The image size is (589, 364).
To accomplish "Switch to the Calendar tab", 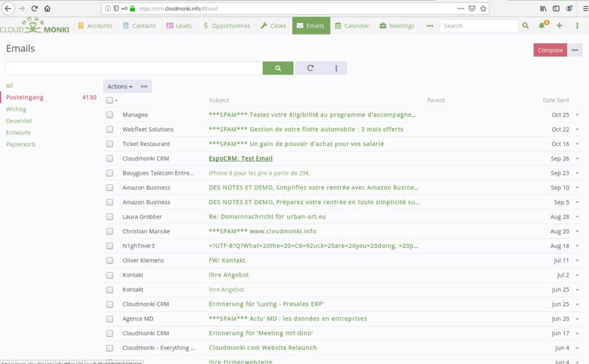I will coord(352,25).
